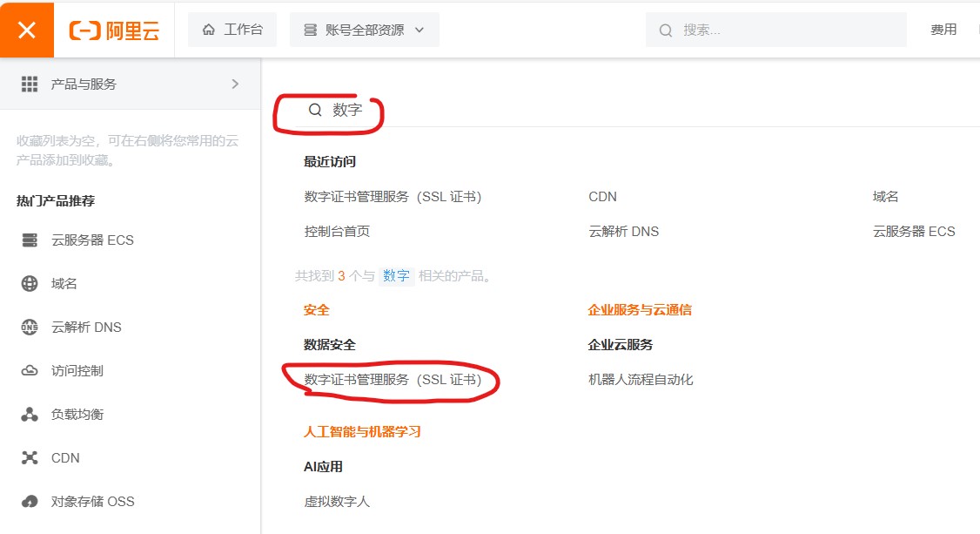Open CDN in the hot products list
Viewport: 980px width, 534px height.
click(65, 457)
